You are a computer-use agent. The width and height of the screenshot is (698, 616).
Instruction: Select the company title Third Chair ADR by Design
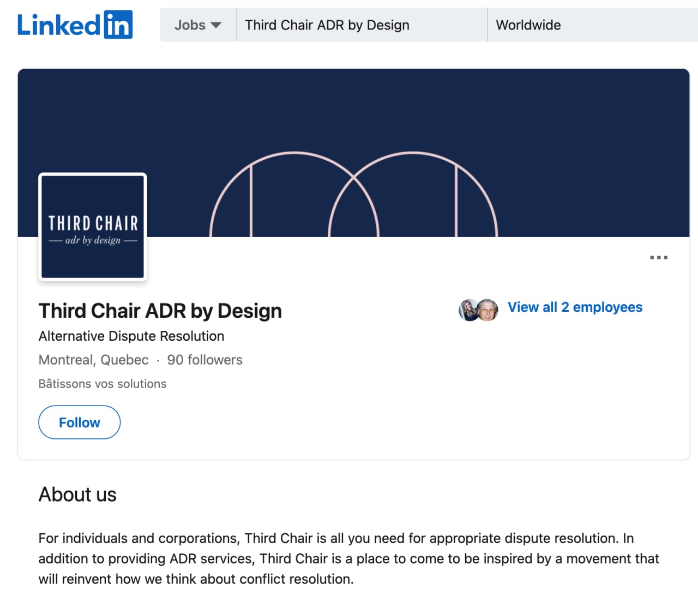coord(160,311)
